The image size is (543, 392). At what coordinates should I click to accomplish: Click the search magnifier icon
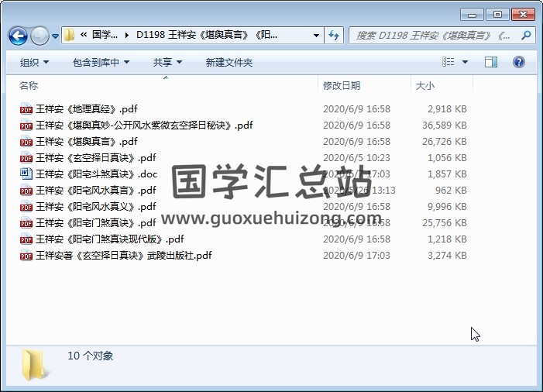click(x=526, y=35)
